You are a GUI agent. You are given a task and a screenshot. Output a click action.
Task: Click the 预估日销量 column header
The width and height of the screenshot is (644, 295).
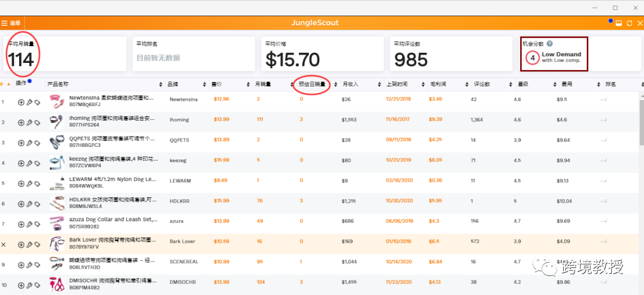coord(312,84)
